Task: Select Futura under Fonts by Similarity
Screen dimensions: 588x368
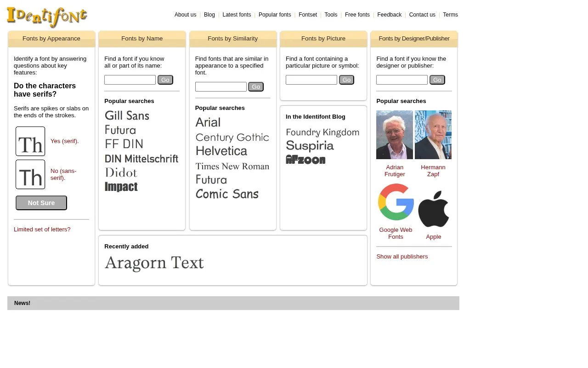Action: 211,179
